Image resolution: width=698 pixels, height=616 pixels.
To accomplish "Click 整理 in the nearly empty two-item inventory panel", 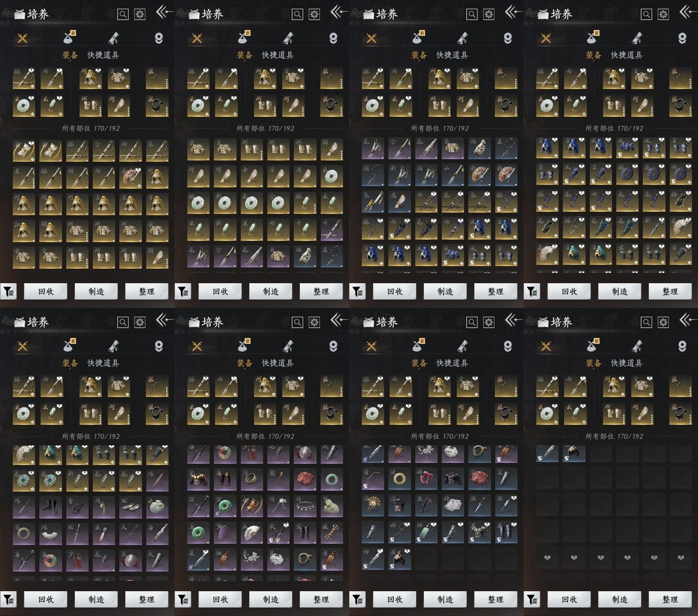I will 670,599.
